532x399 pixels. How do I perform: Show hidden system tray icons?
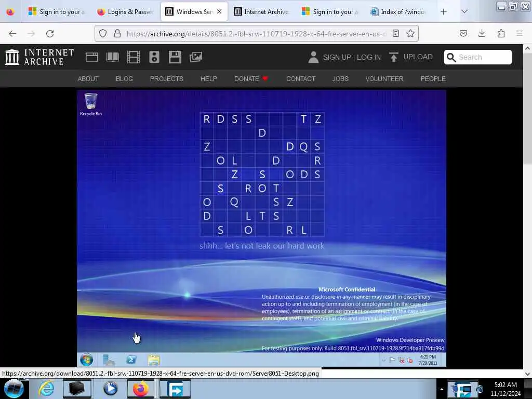click(x=442, y=389)
